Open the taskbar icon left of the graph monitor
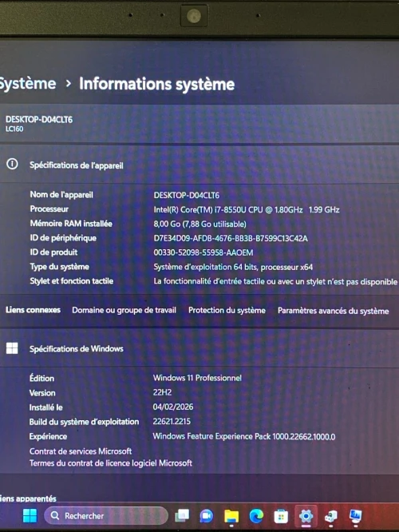 [331, 516]
